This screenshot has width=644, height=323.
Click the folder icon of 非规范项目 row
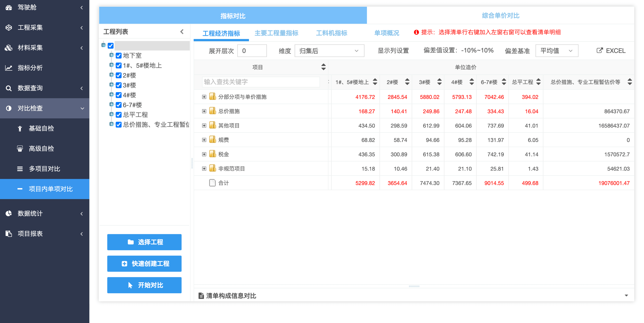(212, 168)
